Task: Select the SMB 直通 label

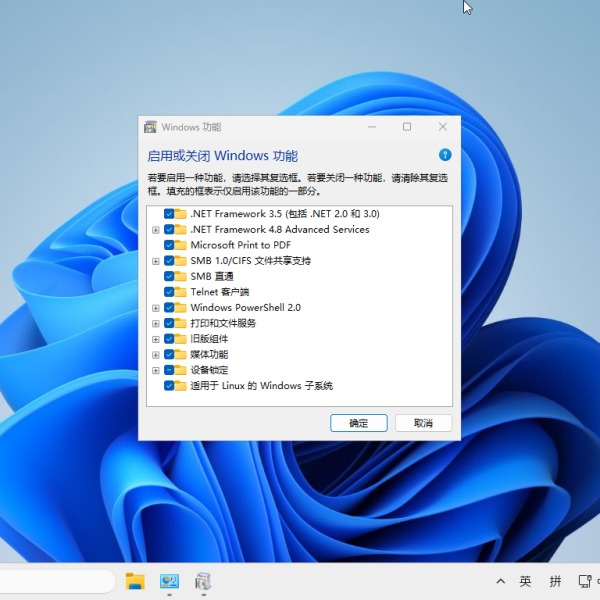Action: click(212, 276)
